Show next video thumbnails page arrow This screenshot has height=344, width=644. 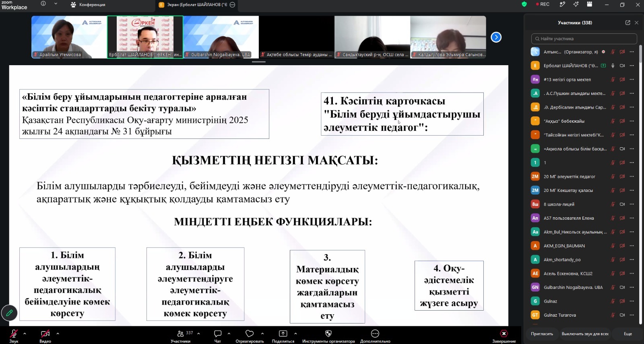[496, 37]
